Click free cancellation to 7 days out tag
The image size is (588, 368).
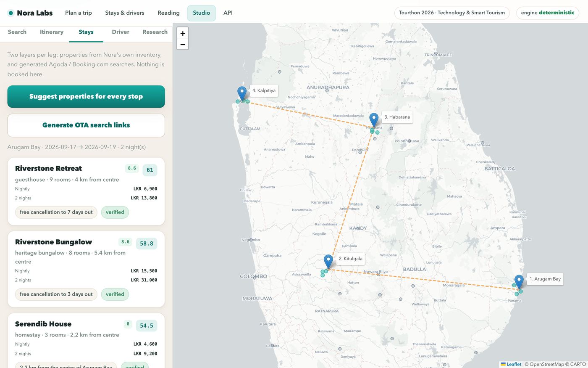point(56,212)
